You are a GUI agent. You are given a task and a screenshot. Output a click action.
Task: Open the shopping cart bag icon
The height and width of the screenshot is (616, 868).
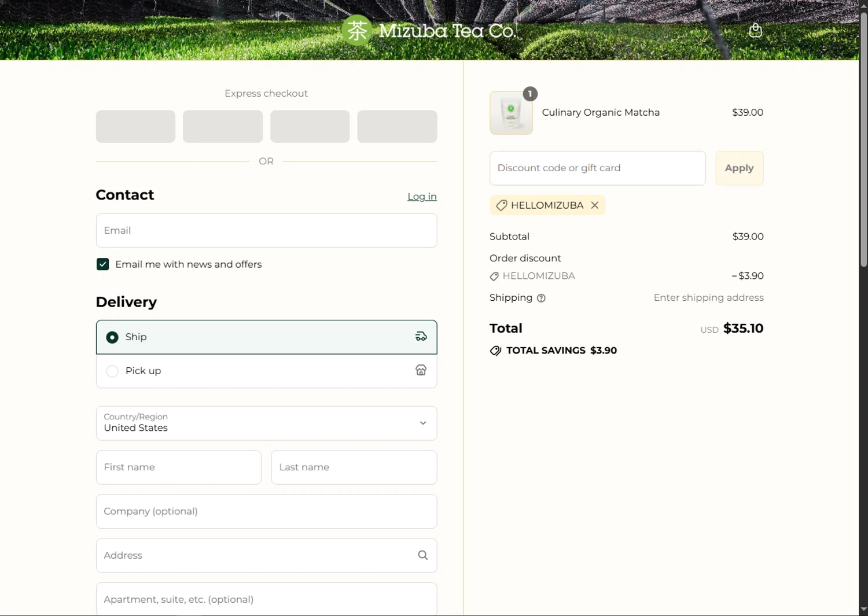(755, 31)
